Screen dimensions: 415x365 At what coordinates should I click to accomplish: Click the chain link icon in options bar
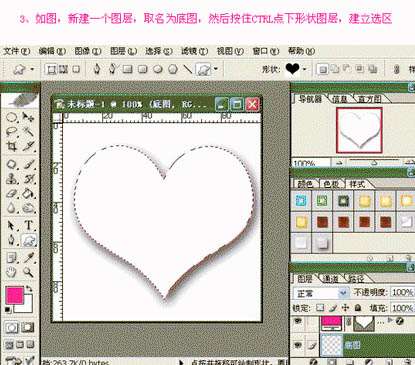(396, 69)
